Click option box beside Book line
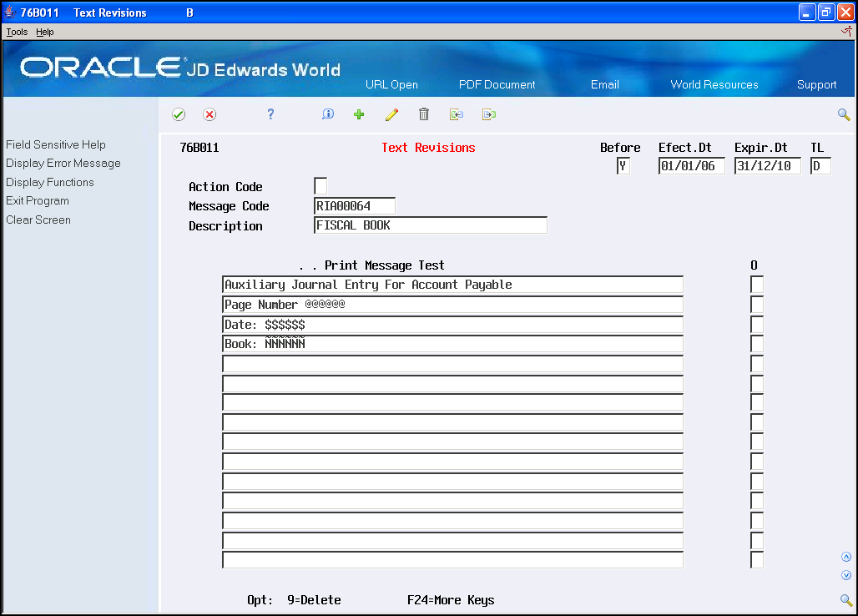 coord(757,344)
